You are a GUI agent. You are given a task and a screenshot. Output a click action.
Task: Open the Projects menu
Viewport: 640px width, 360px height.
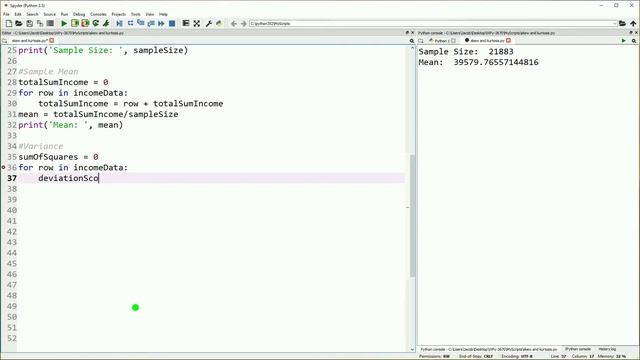pyautogui.click(x=118, y=14)
